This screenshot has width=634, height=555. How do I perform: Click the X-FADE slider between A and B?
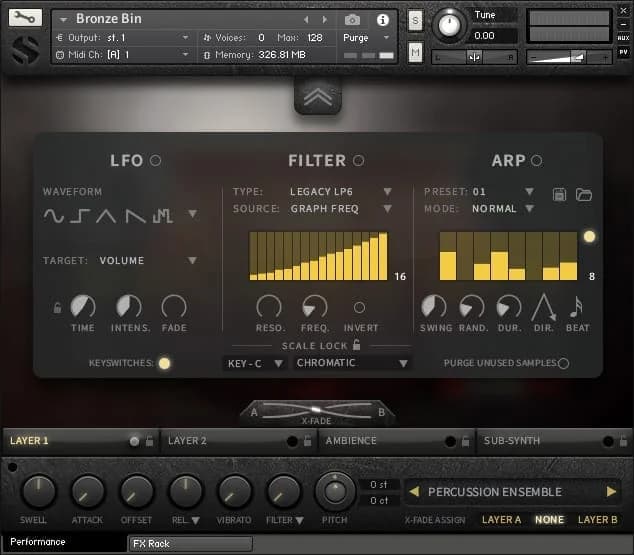(x=316, y=411)
